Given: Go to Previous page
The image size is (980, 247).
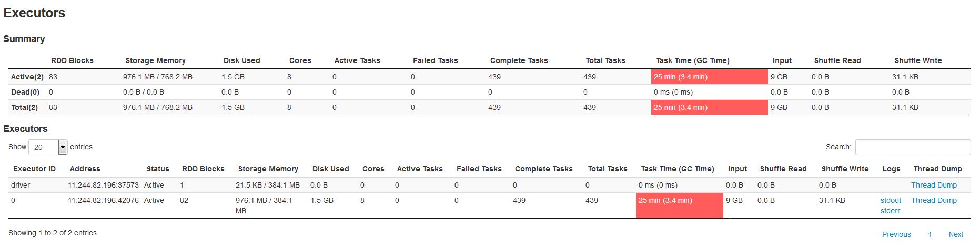Looking at the screenshot, I should pos(896,234).
